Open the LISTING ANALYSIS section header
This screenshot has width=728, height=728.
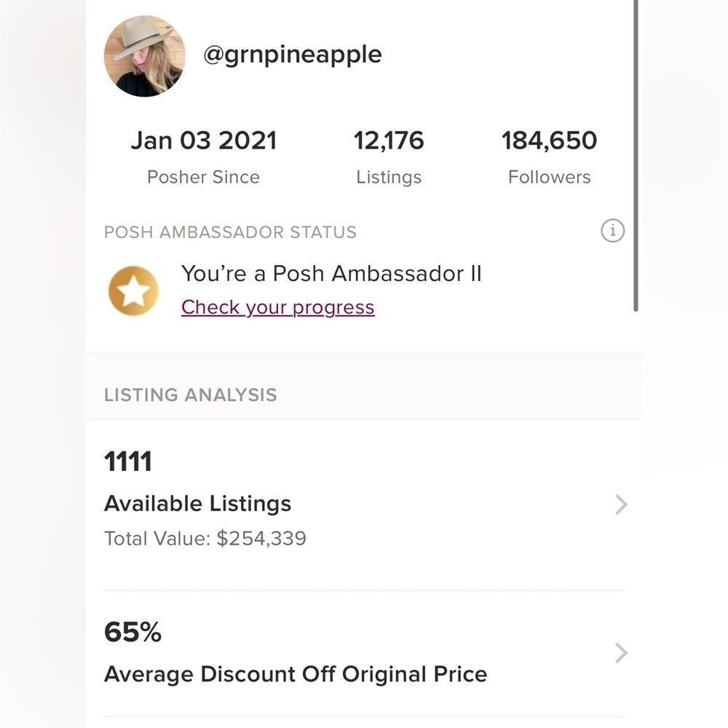click(x=190, y=395)
